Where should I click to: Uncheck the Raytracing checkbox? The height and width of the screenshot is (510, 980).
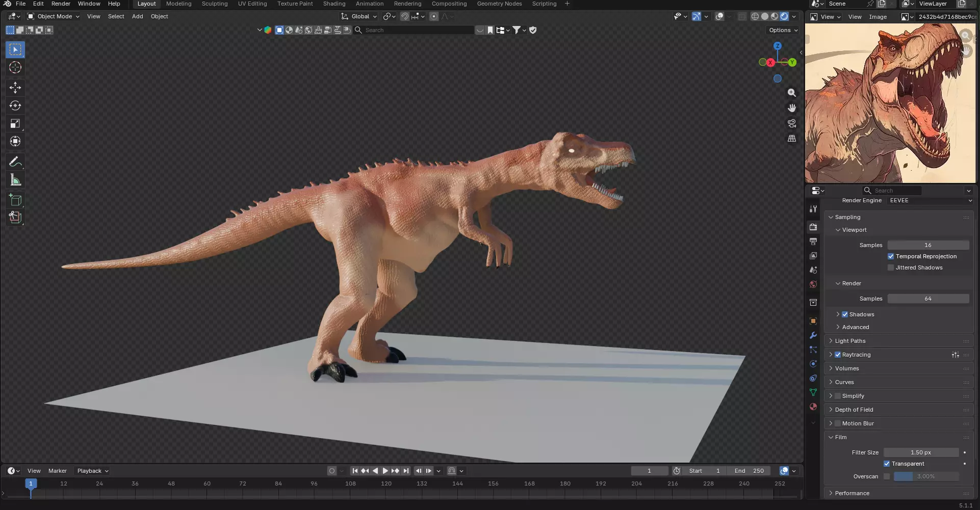pos(838,355)
